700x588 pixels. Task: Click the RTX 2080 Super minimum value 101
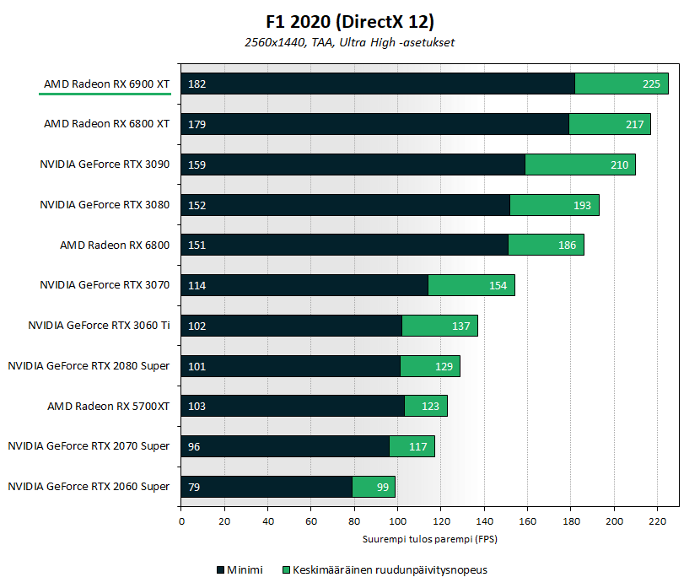(197, 367)
